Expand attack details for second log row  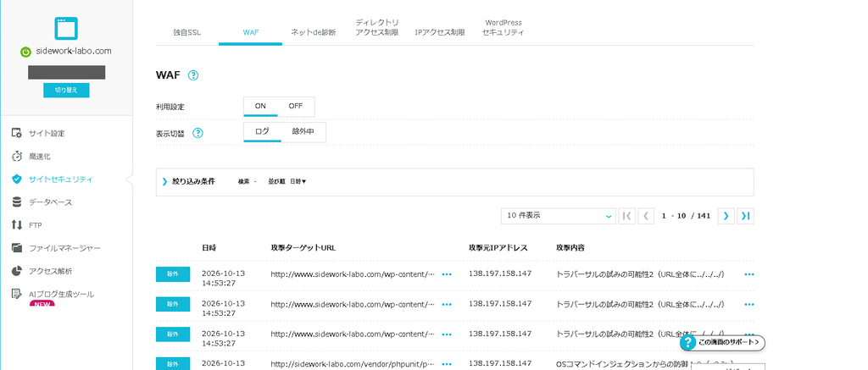pyautogui.click(x=749, y=304)
